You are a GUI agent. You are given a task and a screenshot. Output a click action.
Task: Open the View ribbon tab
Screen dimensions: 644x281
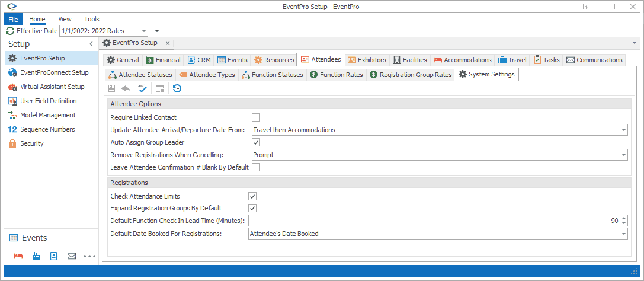(65, 19)
